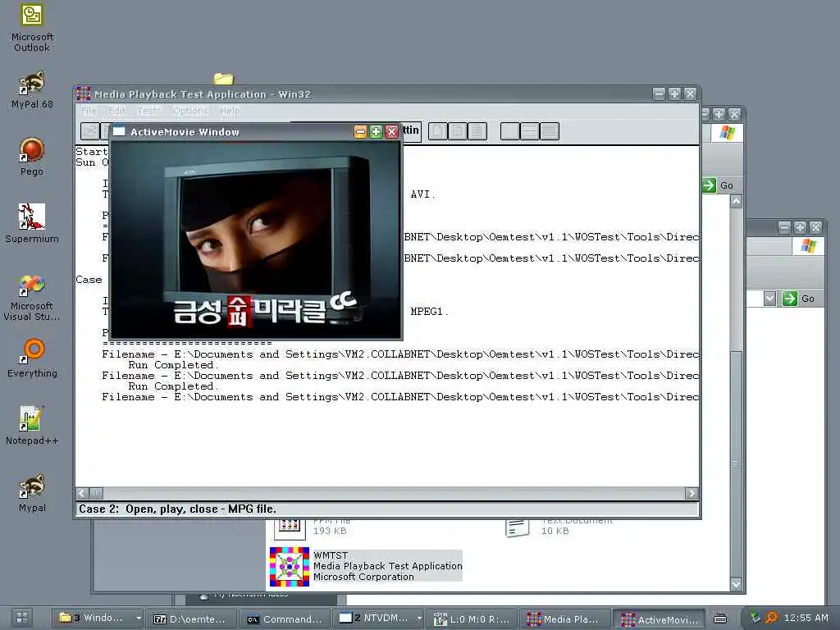Click the green network tray icon
840x630 pixels.
(x=756, y=618)
